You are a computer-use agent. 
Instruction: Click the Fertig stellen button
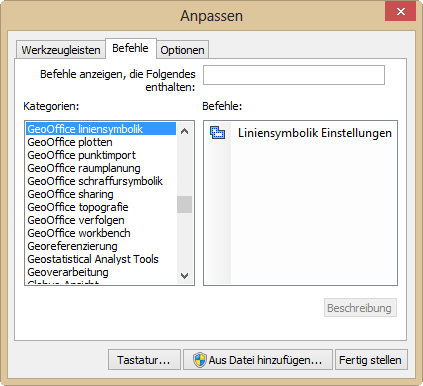pyautogui.click(x=371, y=360)
